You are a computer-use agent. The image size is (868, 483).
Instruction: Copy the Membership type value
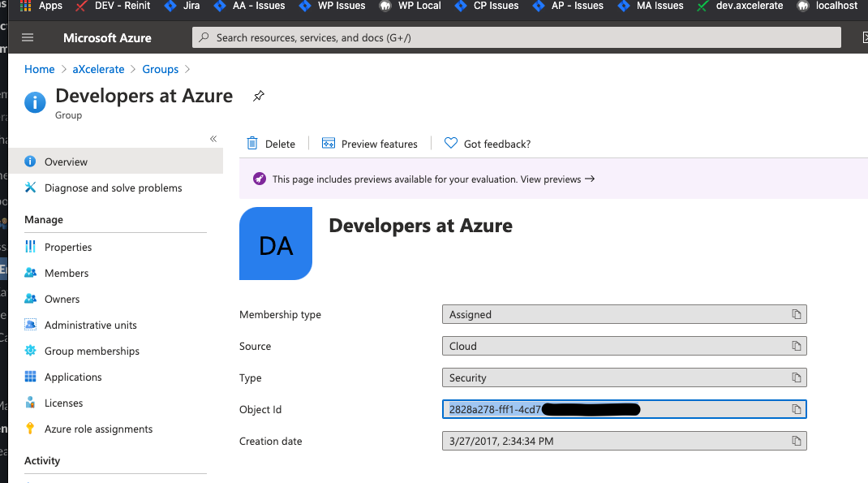797,314
